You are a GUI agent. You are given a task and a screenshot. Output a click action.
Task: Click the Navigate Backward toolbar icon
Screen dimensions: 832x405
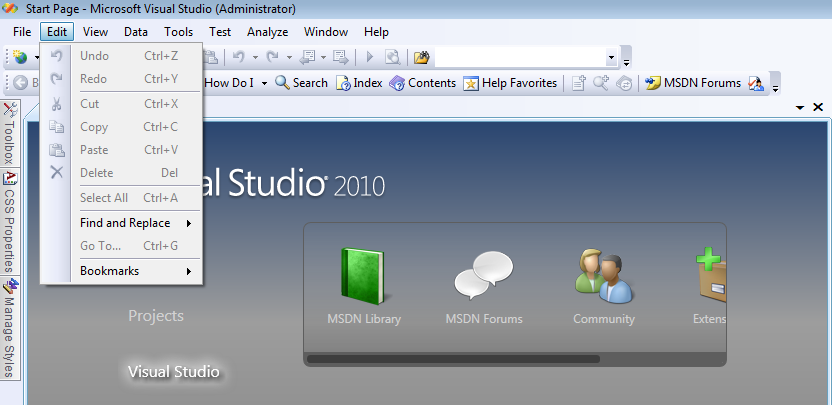click(x=308, y=57)
